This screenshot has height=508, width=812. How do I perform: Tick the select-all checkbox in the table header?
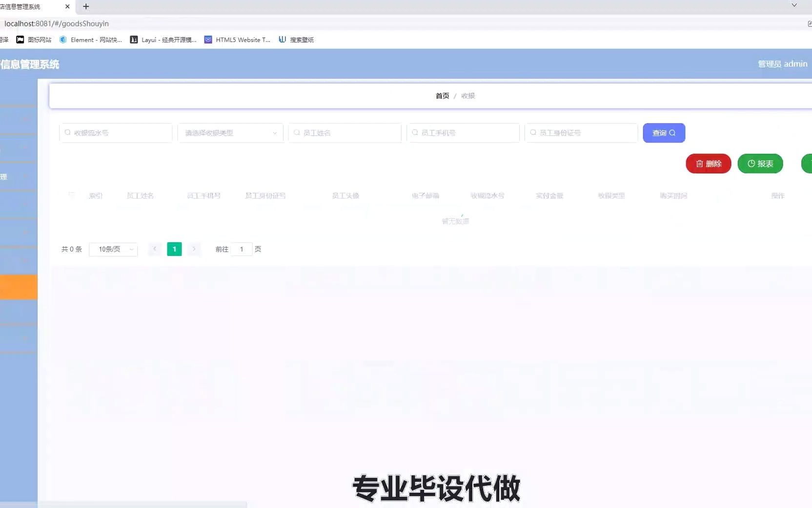tap(72, 195)
